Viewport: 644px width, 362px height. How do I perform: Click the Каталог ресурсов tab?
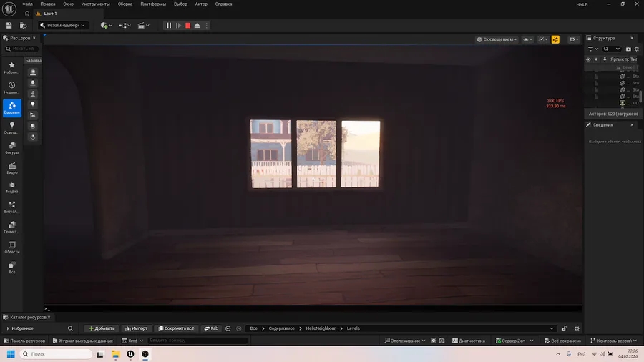click(27, 317)
